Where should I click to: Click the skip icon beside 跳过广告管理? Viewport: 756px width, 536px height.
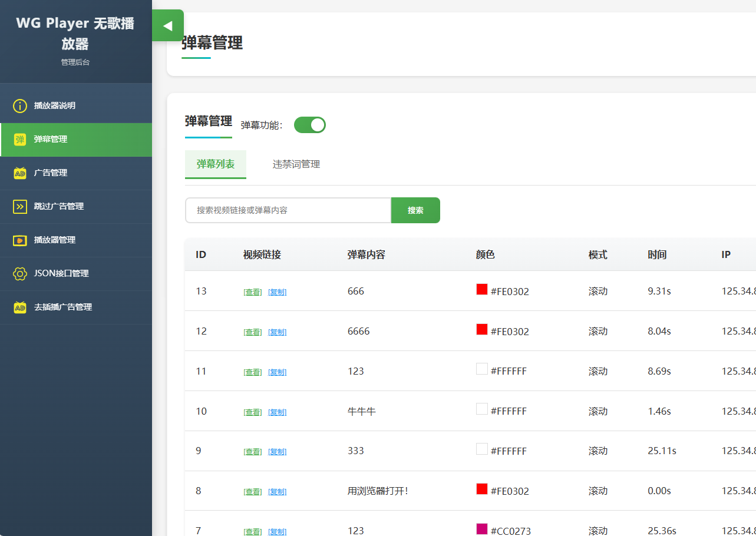tap(20, 207)
